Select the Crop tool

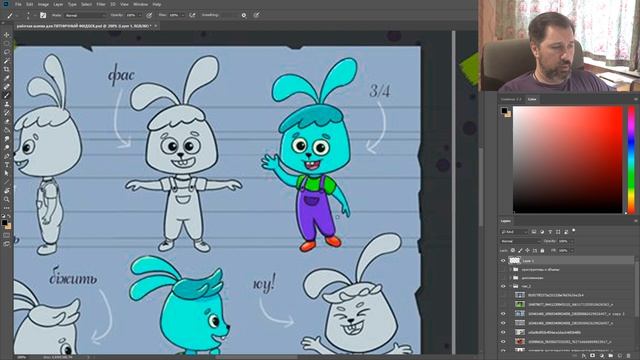[7, 69]
